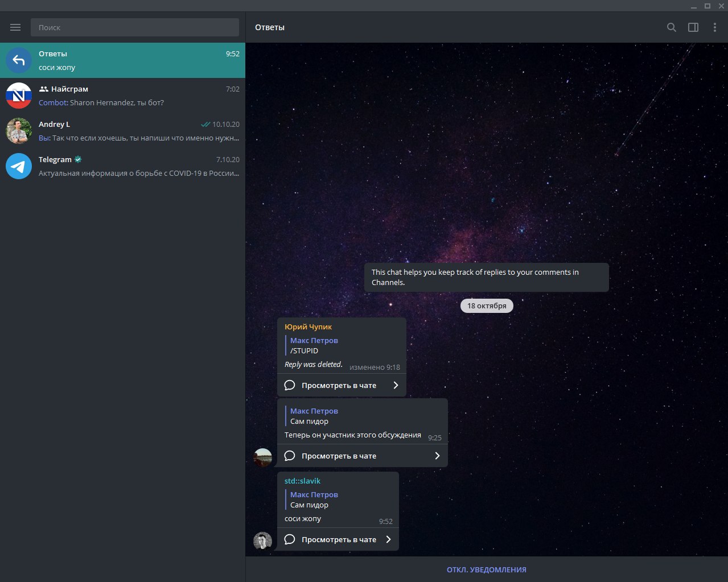Click the Ответы chat header title
The height and width of the screenshot is (582, 728).
point(270,27)
